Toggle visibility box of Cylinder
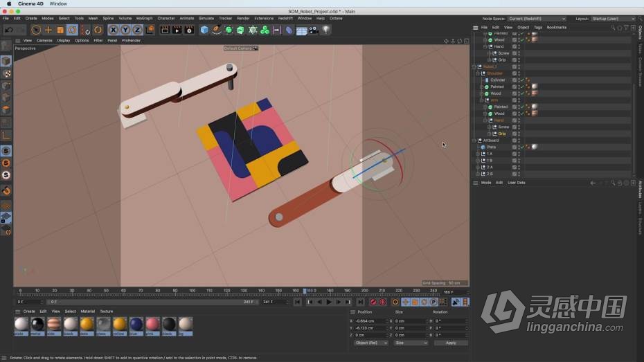Viewport: 644px width, 362px height. pos(515,80)
